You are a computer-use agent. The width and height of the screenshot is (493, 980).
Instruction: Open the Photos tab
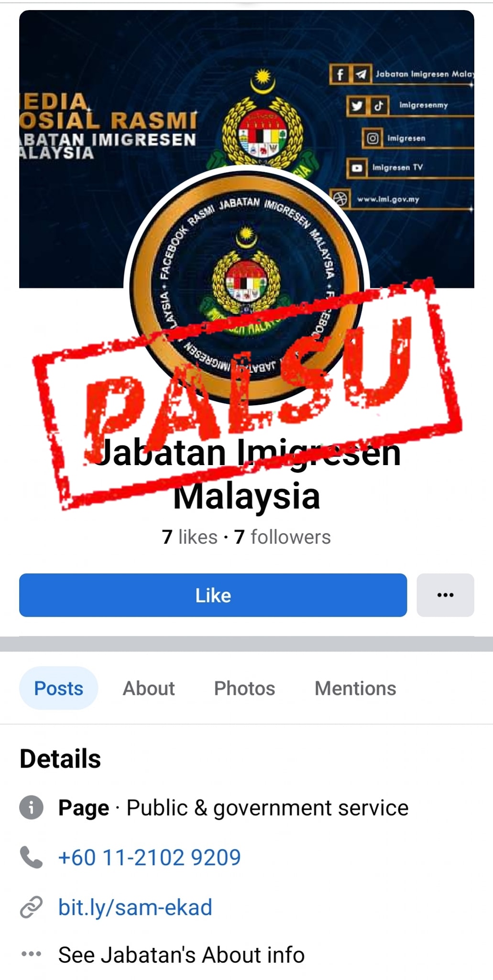point(244,688)
